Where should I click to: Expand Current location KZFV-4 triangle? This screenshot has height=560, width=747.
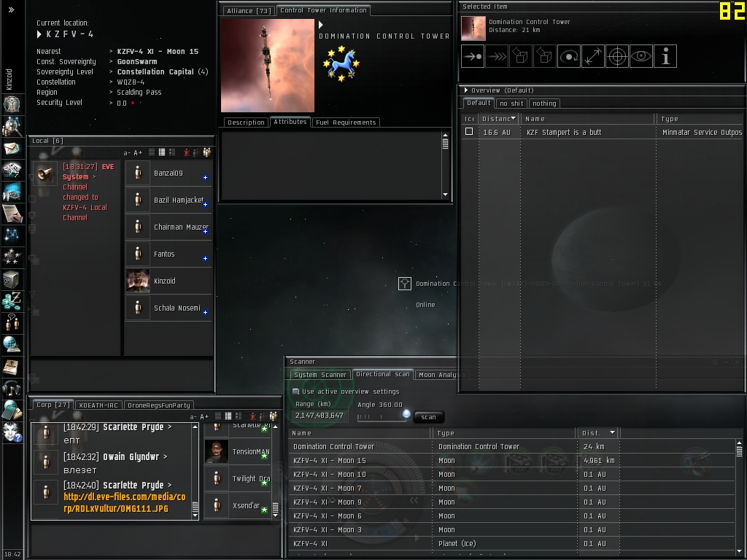coord(39,34)
